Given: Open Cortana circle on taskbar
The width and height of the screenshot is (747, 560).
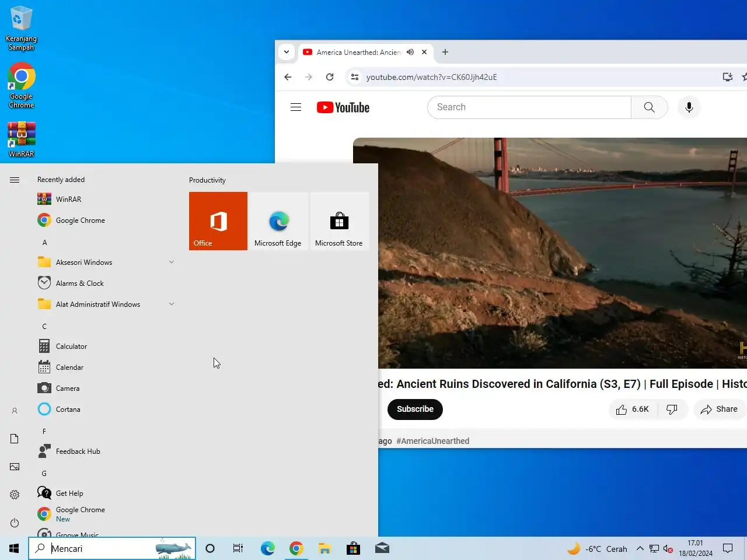Looking at the screenshot, I should coord(210,548).
